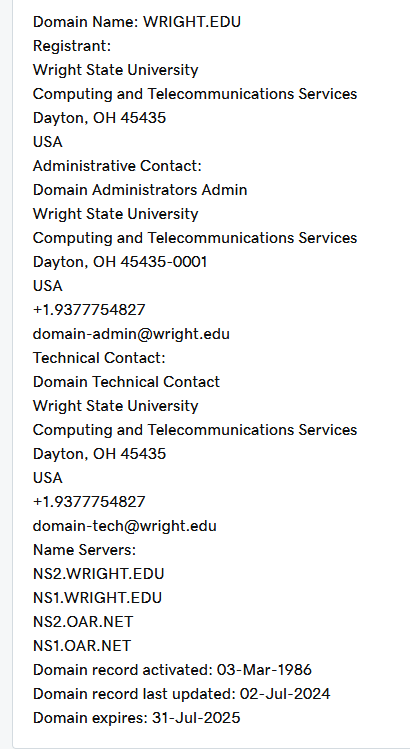Click the Registrant heading text

pos(72,46)
